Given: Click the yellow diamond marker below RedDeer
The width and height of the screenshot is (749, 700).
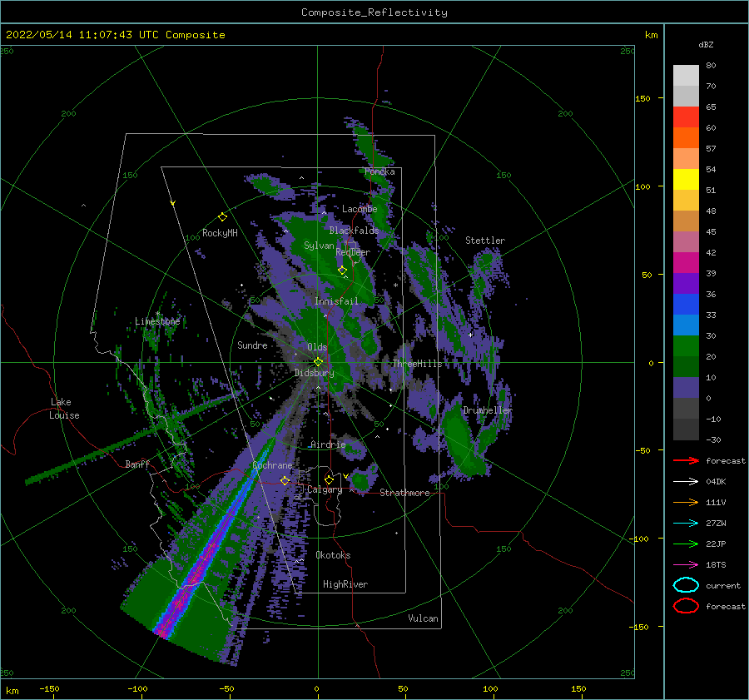Looking at the screenshot, I should click(342, 271).
